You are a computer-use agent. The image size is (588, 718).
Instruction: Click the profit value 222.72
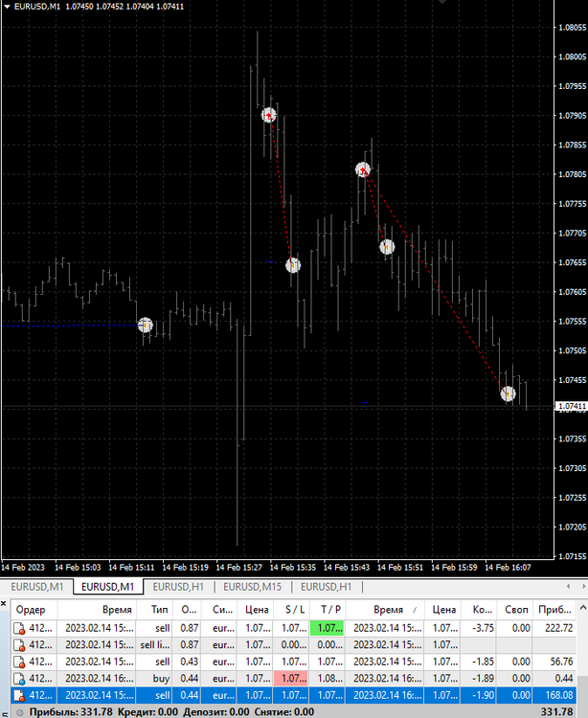[559, 628]
